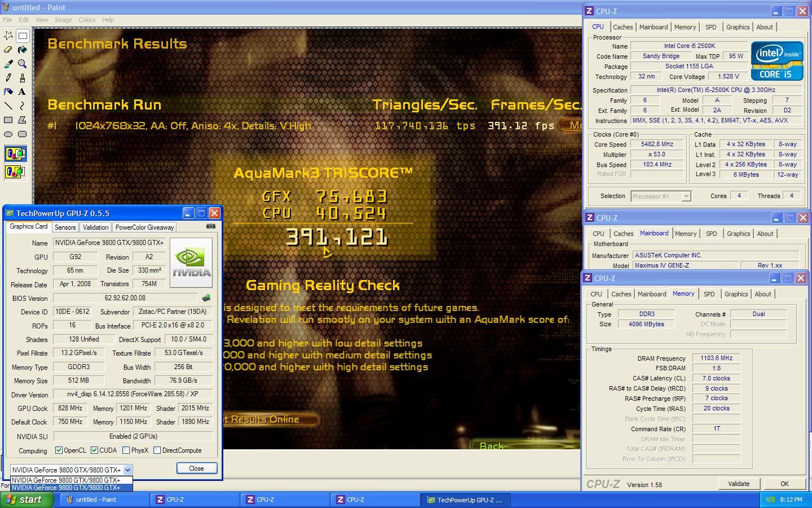
Task: Click the Windows start button
Action: click(x=27, y=500)
